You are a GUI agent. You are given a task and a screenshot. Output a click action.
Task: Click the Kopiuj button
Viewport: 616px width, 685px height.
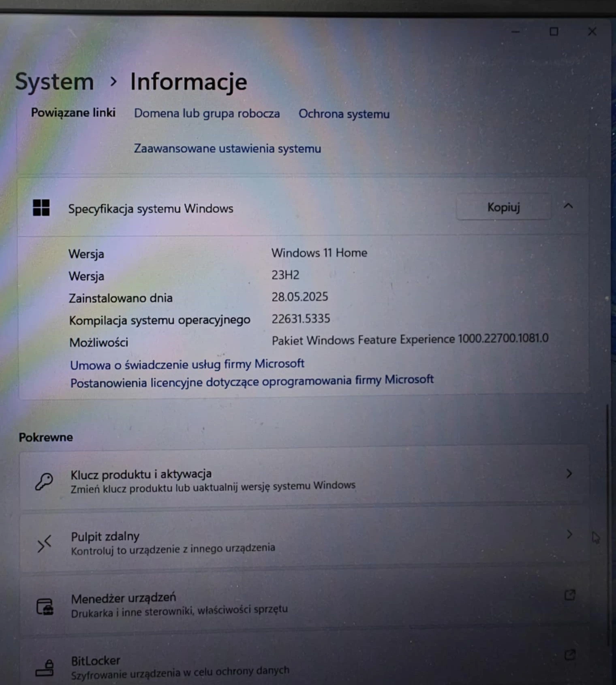click(503, 207)
